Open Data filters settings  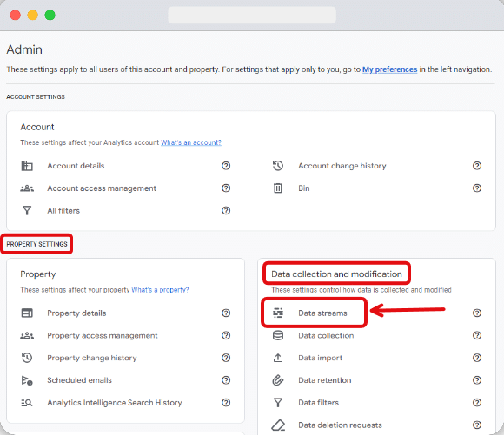[x=319, y=403]
